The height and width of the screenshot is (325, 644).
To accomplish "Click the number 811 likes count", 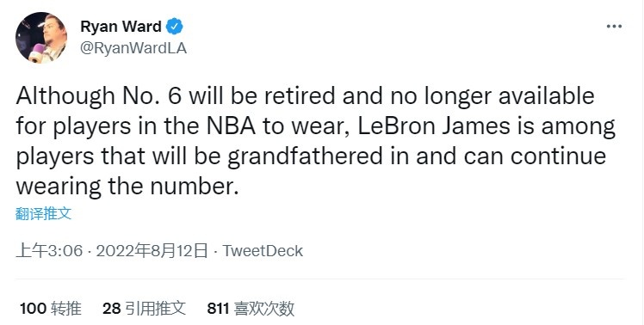I will [x=218, y=309].
